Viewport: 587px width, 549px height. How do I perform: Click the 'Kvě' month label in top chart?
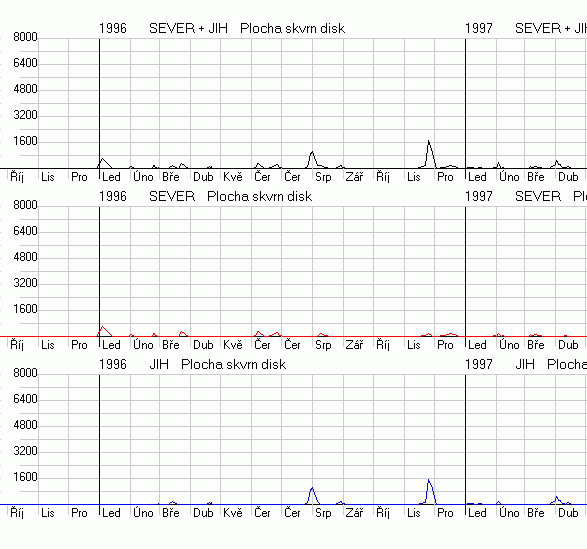[233, 176]
